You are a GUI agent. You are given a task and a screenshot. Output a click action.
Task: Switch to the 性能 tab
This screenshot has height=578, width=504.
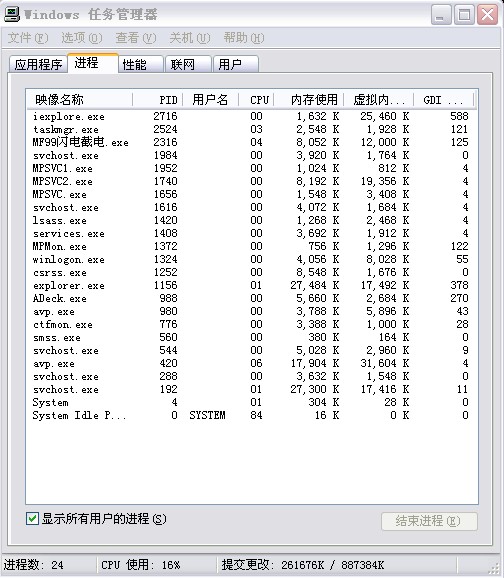click(x=141, y=65)
